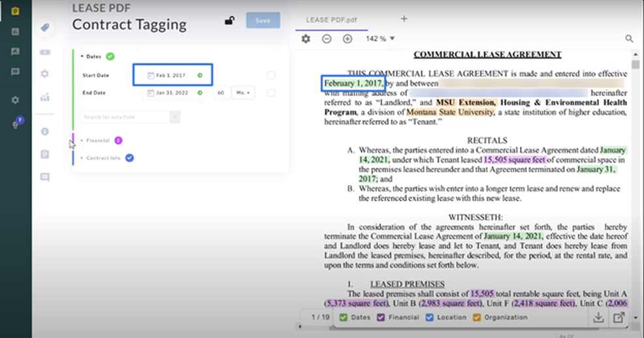Zoom out with the minus icon
This screenshot has height=338, width=644.
327,39
